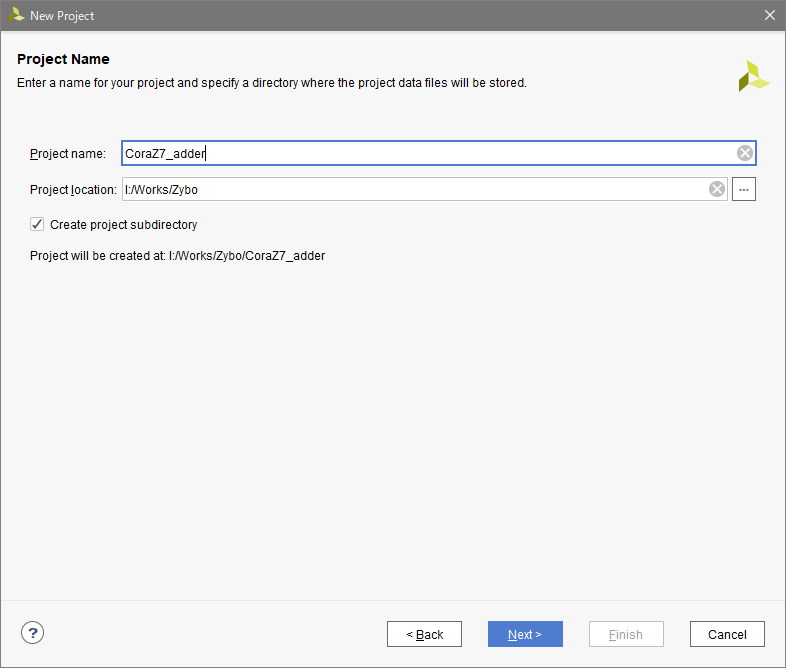Viewport: 786px width, 668px height.
Task: Clear the Project location field
Action: tap(716, 189)
